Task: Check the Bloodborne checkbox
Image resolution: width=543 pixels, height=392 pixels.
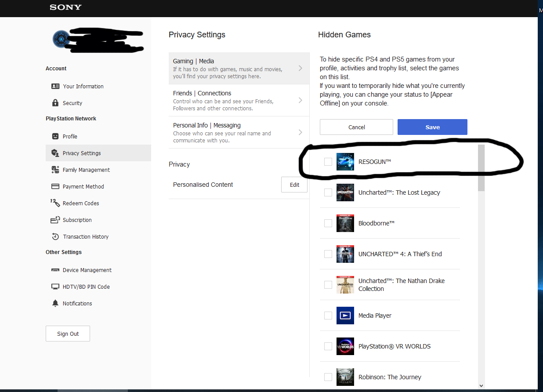Action: [x=328, y=223]
